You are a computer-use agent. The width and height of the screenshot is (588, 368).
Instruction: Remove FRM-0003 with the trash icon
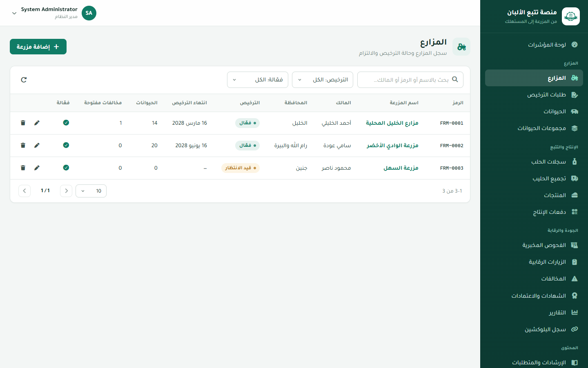[x=23, y=168]
